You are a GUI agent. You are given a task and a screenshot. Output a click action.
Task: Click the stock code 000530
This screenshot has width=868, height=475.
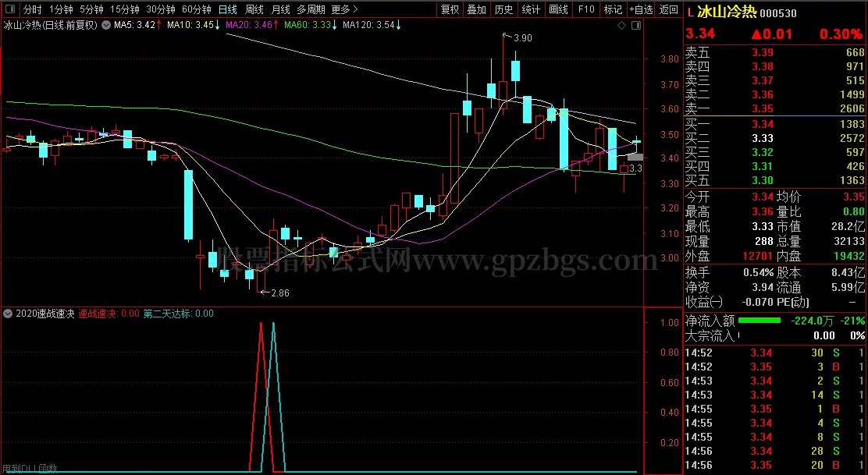coord(778,12)
